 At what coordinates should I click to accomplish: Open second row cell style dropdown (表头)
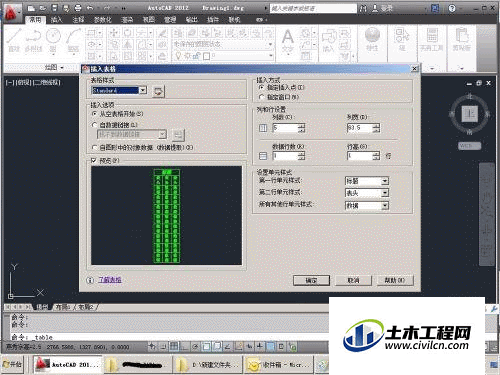click(x=385, y=193)
